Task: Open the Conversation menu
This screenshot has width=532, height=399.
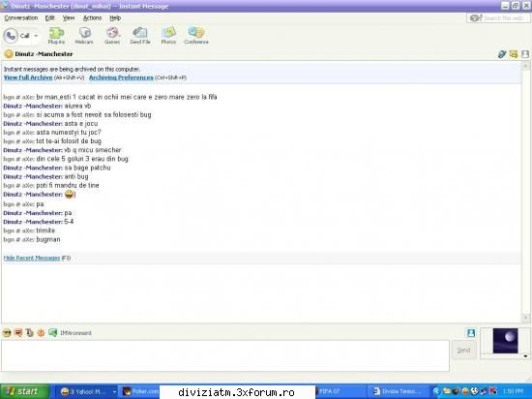Action: coord(21,18)
